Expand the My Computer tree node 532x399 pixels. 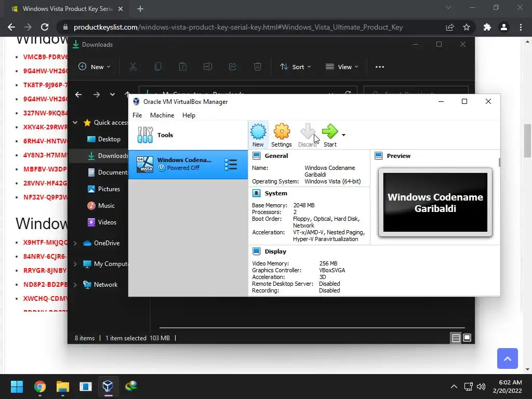tap(75, 264)
